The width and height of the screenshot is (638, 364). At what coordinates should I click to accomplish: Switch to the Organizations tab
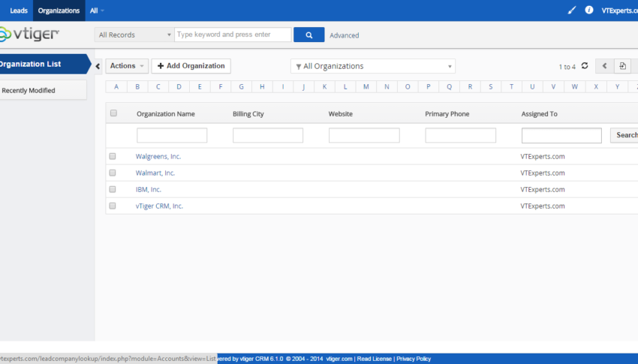click(x=59, y=11)
